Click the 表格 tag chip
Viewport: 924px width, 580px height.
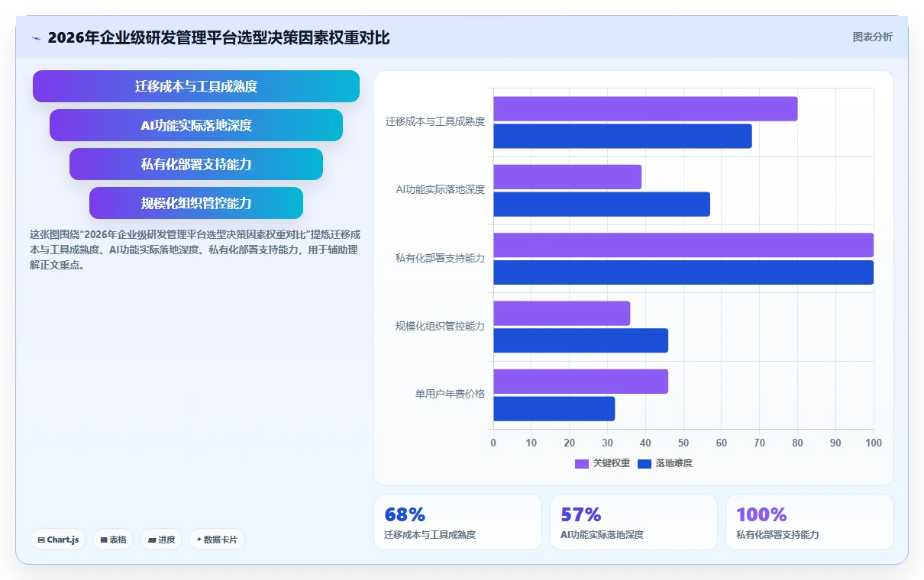tap(113, 540)
